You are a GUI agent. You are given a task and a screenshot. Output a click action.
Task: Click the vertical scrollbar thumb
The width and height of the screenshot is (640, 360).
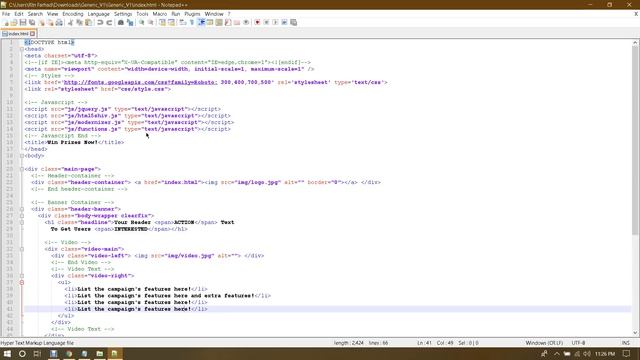[x=636, y=140]
